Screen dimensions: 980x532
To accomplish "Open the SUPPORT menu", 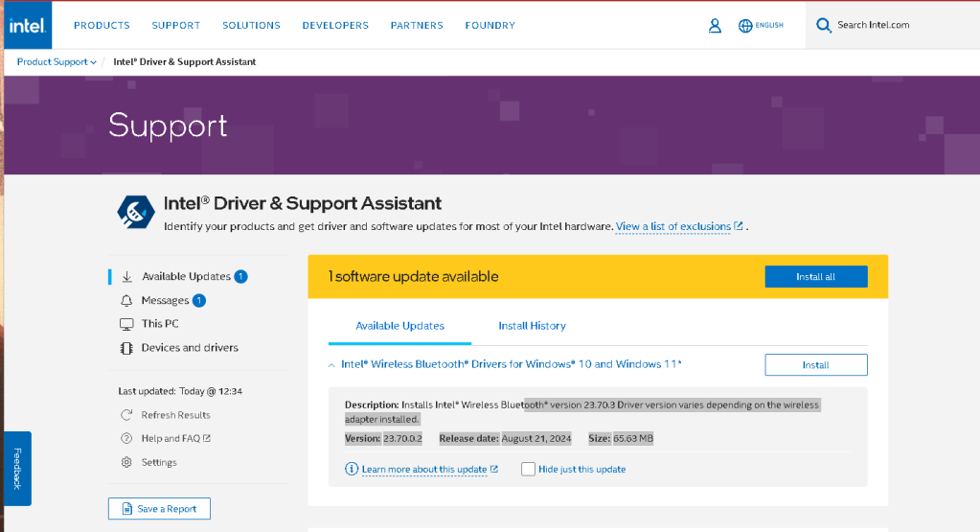I will pos(175,26).
